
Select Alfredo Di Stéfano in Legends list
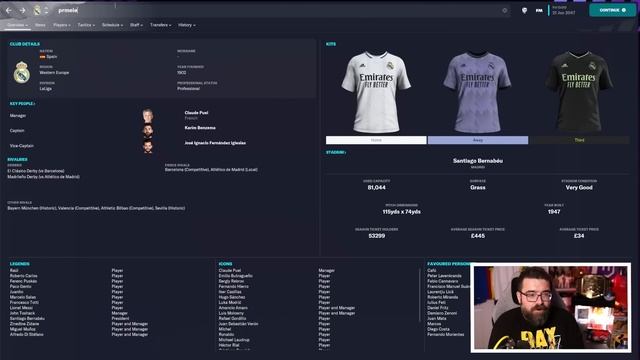[x=27, y=334]
